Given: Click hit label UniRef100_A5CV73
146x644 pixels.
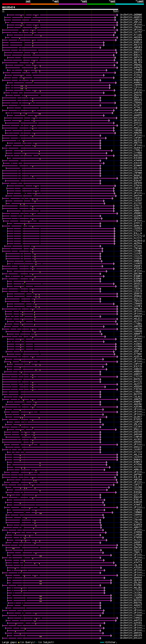Looking at the screenshot, I should coord(131,45).
